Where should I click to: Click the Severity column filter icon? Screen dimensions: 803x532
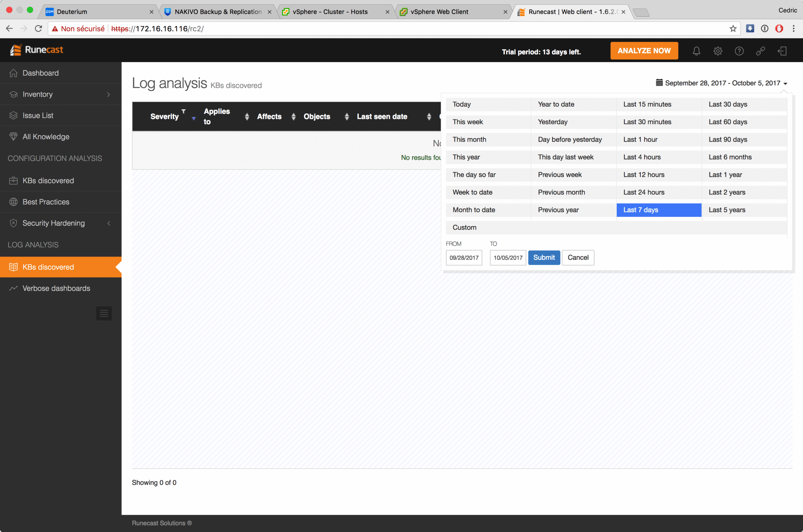coord(183,111)
